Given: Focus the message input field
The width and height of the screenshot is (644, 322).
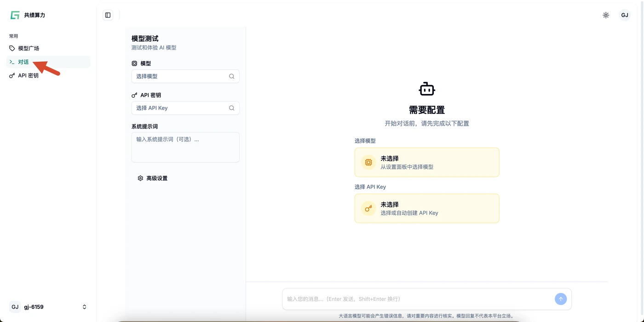Looking at the screenshot, I should pos(419,299).
